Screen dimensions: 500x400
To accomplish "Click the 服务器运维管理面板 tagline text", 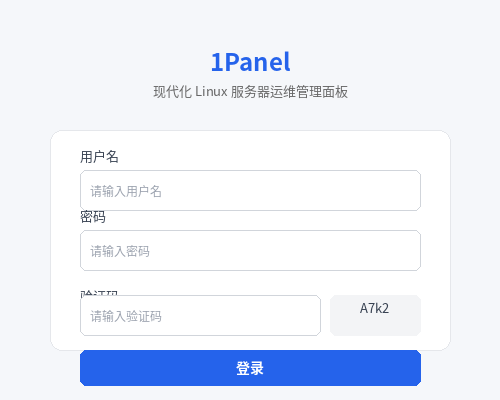I will click(x=289, y=92).
